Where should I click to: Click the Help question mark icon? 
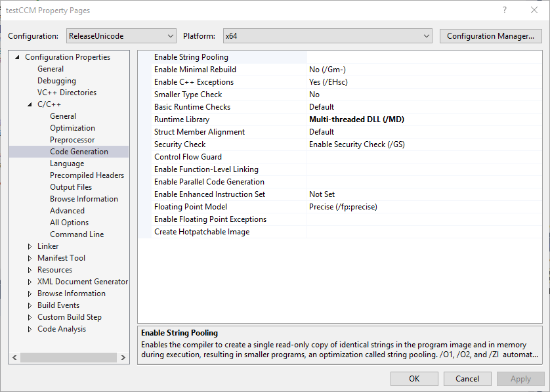[x=505, y=11]
